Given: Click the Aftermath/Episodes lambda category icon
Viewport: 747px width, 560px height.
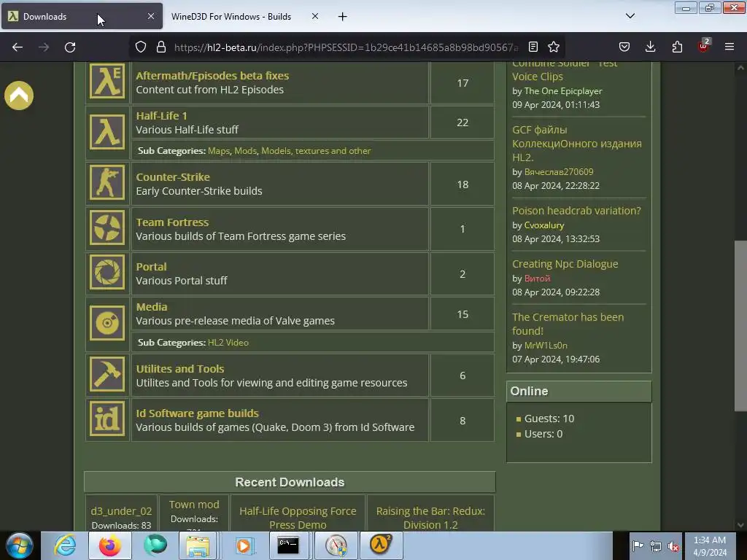Looking at the screenshot, I should click(x=107, y=82).
